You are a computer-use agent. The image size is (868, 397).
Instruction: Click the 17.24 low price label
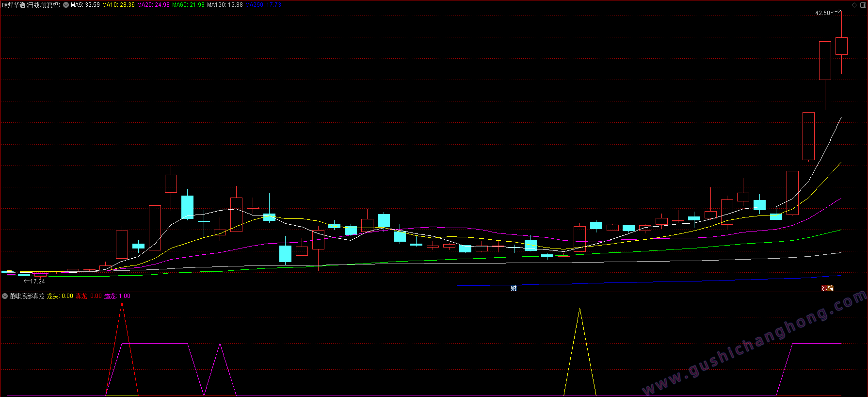37,281
